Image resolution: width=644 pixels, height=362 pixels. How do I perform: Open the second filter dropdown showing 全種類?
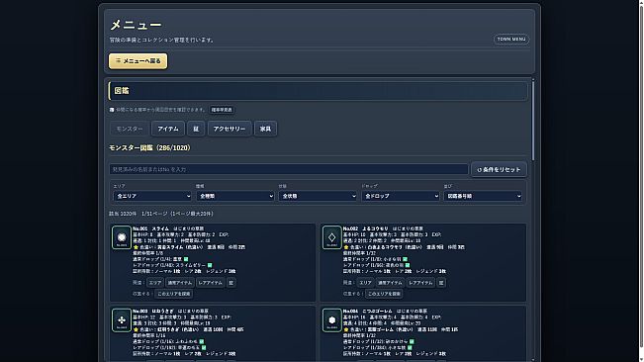[x=235, y=196]
